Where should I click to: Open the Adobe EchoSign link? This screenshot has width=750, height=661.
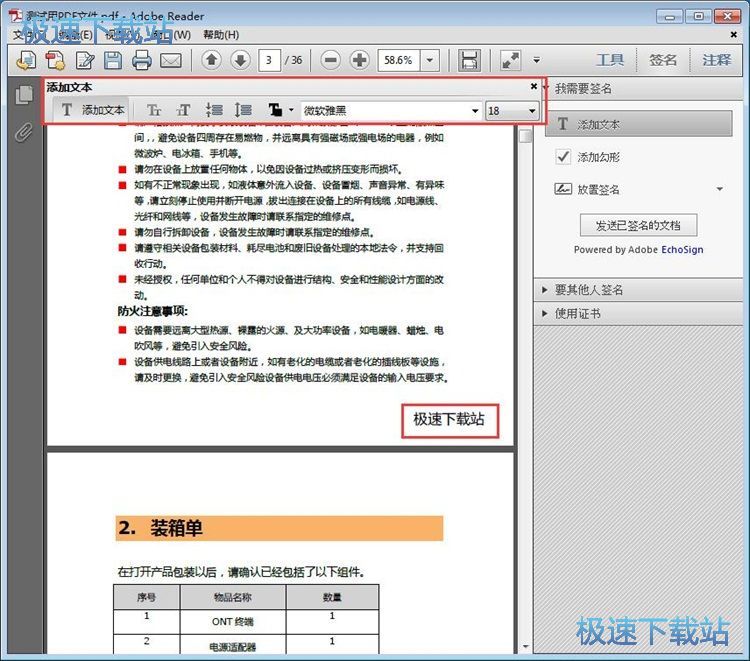(x=682, y=250)
